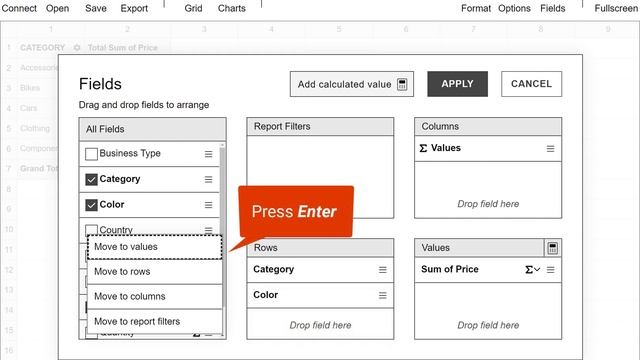Click Options in the toolbar

[514, 8]
